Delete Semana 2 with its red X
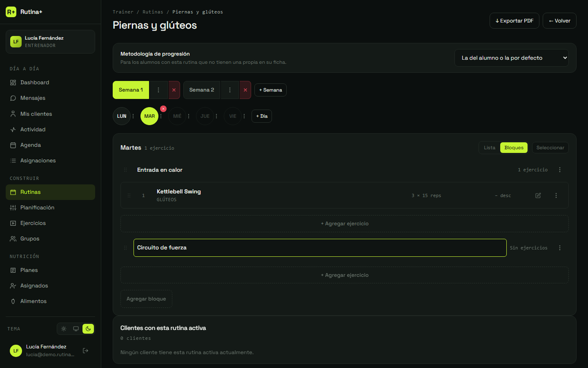 245,90
